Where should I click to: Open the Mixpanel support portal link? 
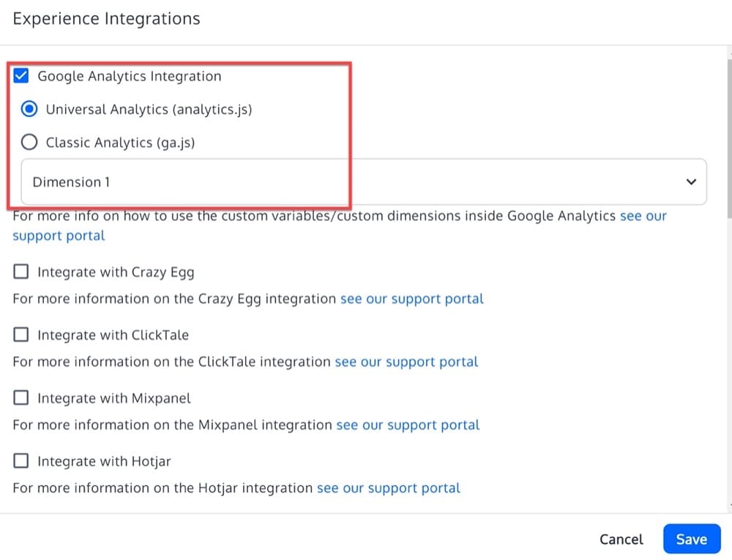point(407,425)
